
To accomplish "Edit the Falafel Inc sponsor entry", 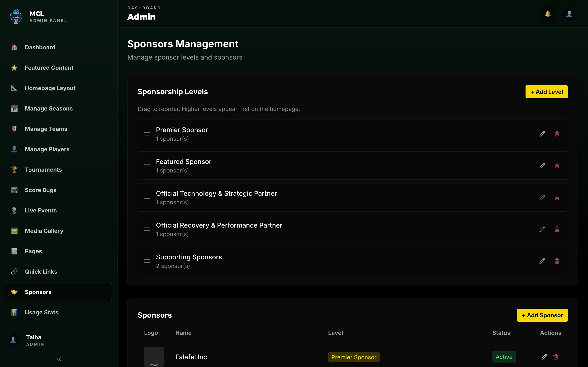I will click(x=544, y=357).
